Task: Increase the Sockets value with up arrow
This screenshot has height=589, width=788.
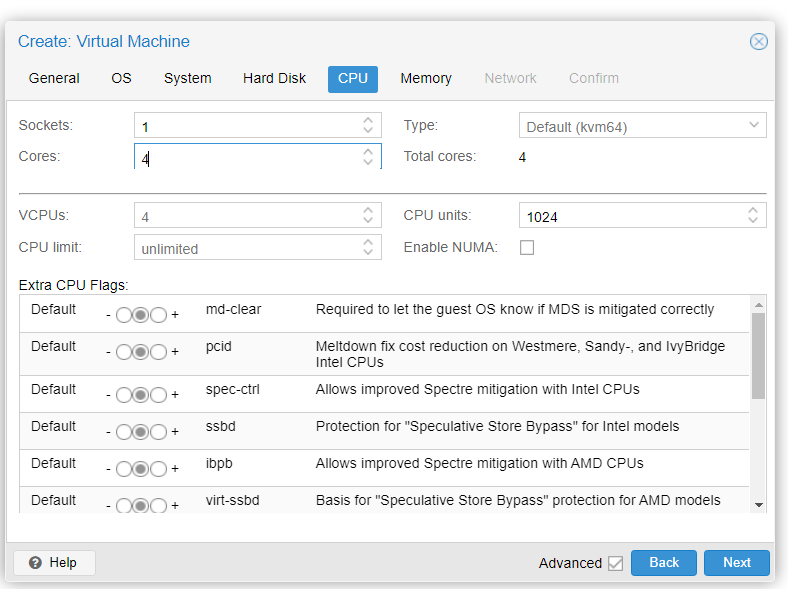Action: (x=369, y=121)
